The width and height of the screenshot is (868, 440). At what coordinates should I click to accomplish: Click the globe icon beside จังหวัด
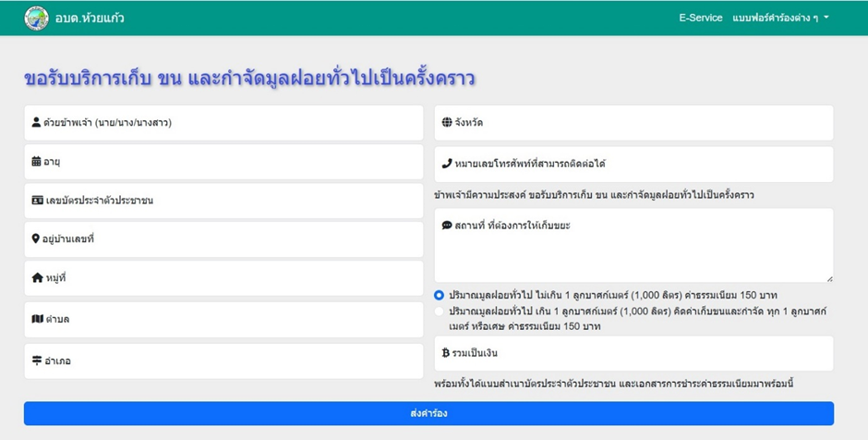(447, 122)
